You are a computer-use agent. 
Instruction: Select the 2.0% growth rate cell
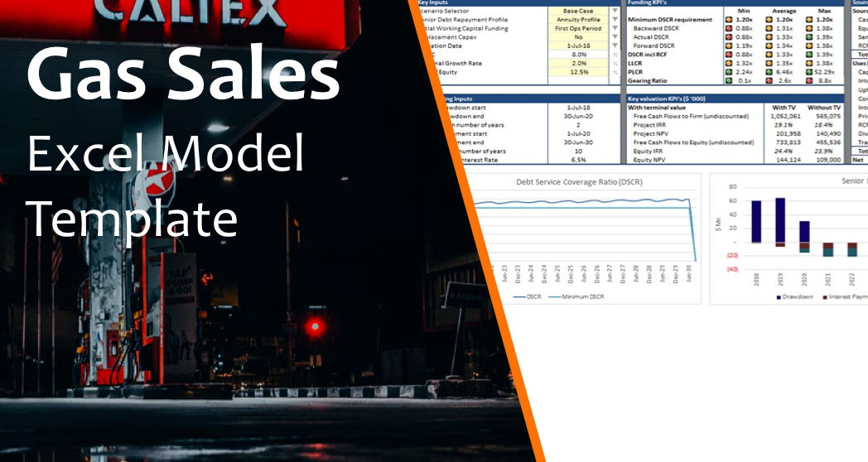click(x=578, y=64)
